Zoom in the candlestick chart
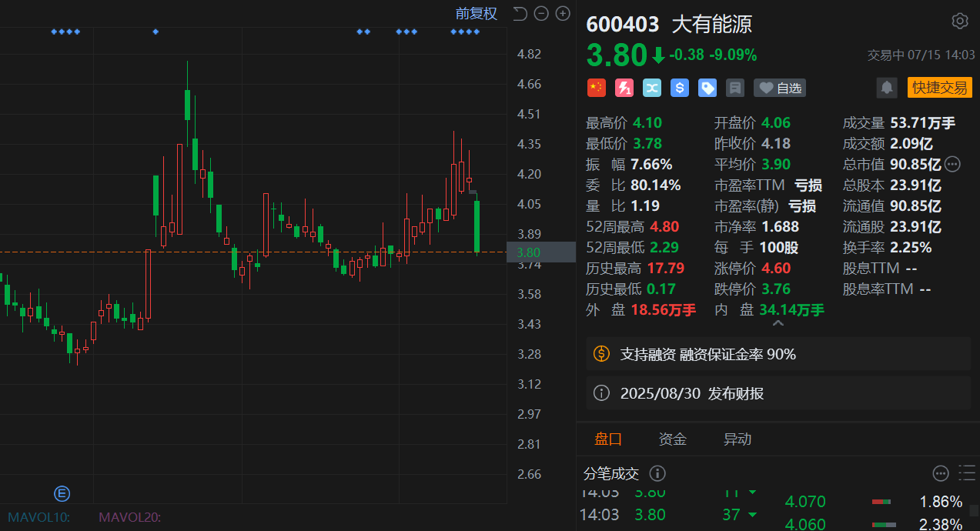This screenshot has width=980, height=531. pyautogui.click(x=563, y=13)
